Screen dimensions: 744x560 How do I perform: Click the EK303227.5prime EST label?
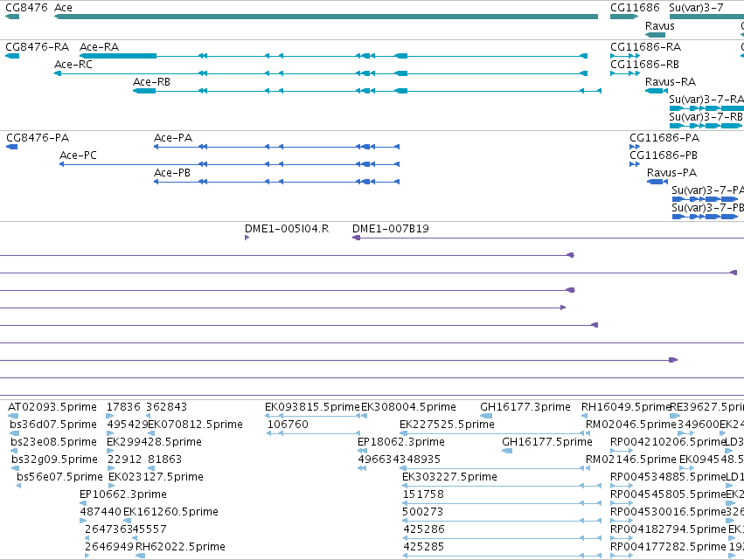450,477
